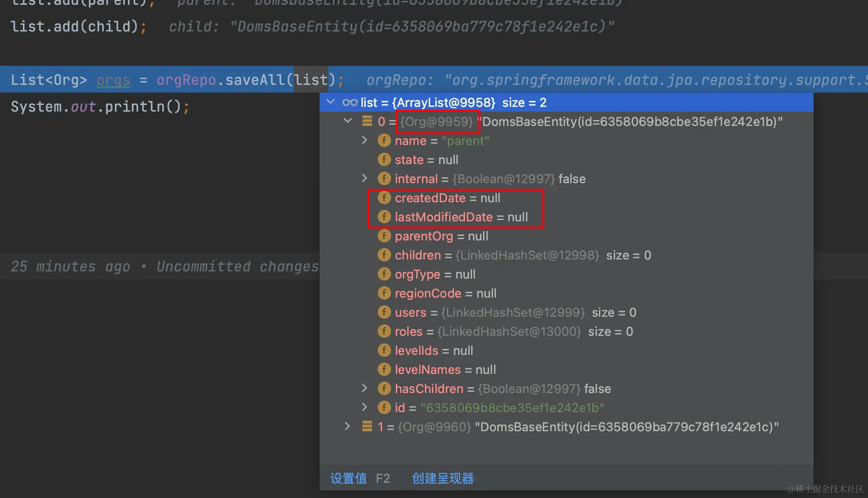Screen dimensions: 868x498
Task: Click field icon next to children
Action: 384,255
